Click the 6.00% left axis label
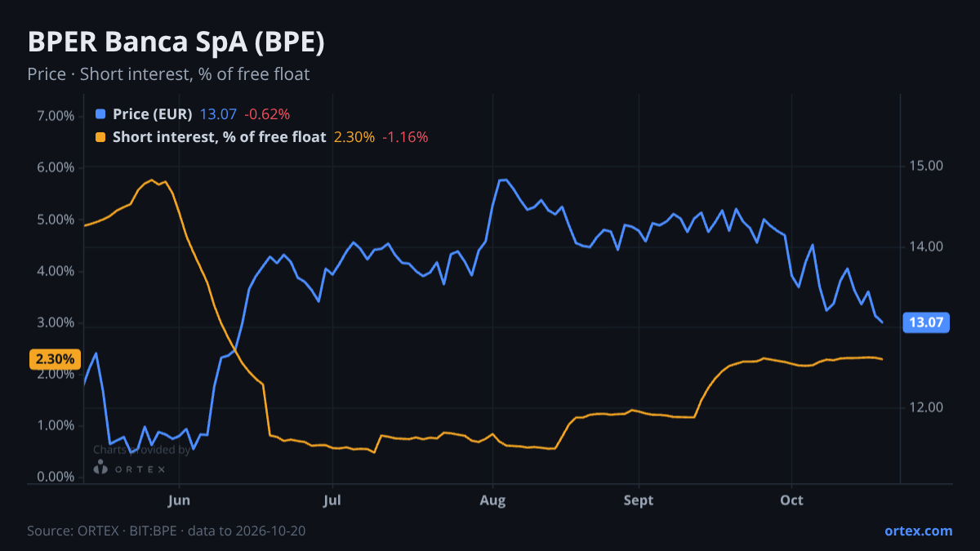980x551 pixels. point(56,167)
